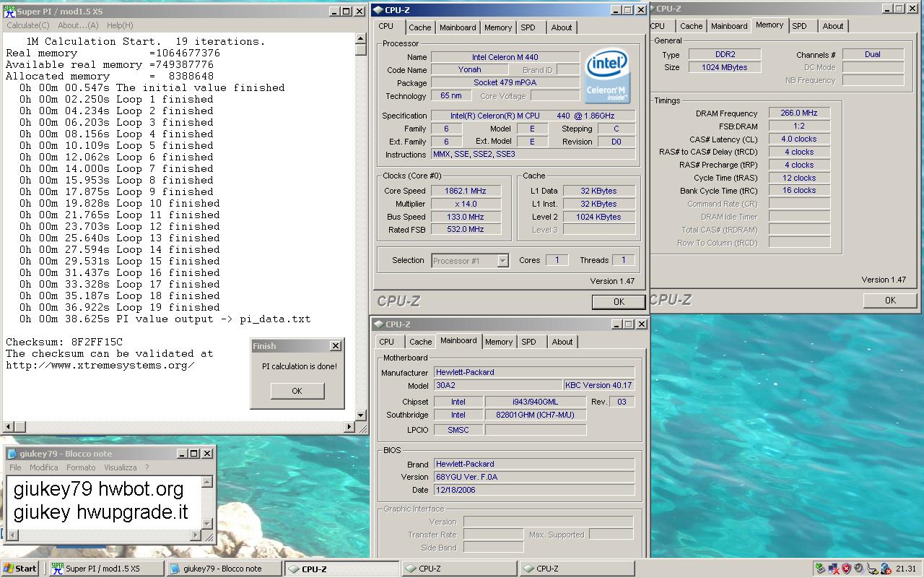Click the Level 2 cache 1024 KBytes field
Screen dimensions: 924x578
(x=599, y=217)
